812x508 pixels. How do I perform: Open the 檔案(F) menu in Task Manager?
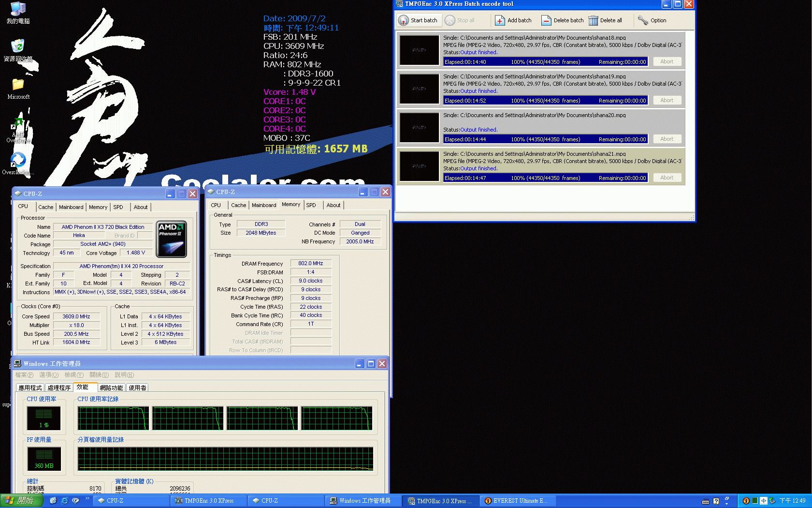(x=24, y=375)
